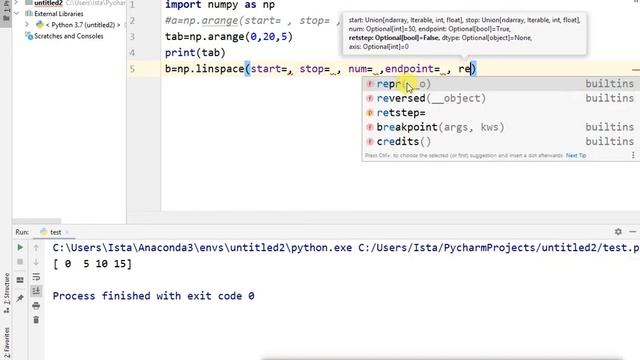Click 'retstep: Optional[bool]=False' in parameter tooltip
The width and height of the screenshot is (640, 360).
(x=393, y=38)
